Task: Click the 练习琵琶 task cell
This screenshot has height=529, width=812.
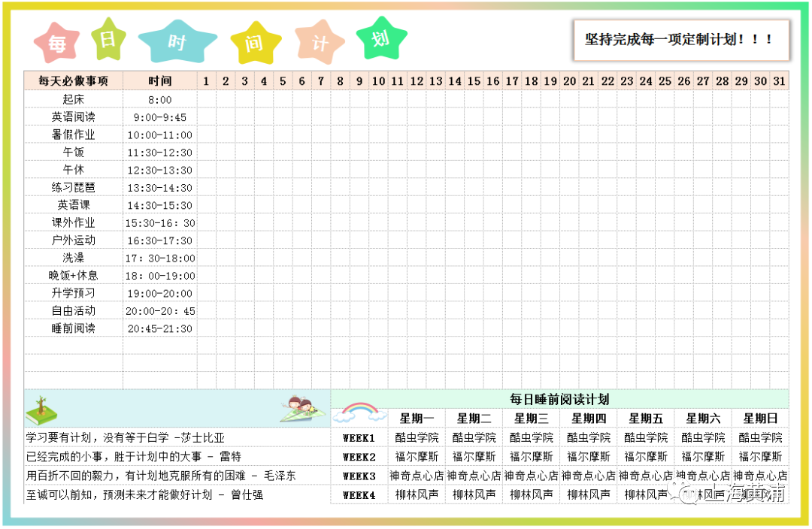Action: (73, 187)
